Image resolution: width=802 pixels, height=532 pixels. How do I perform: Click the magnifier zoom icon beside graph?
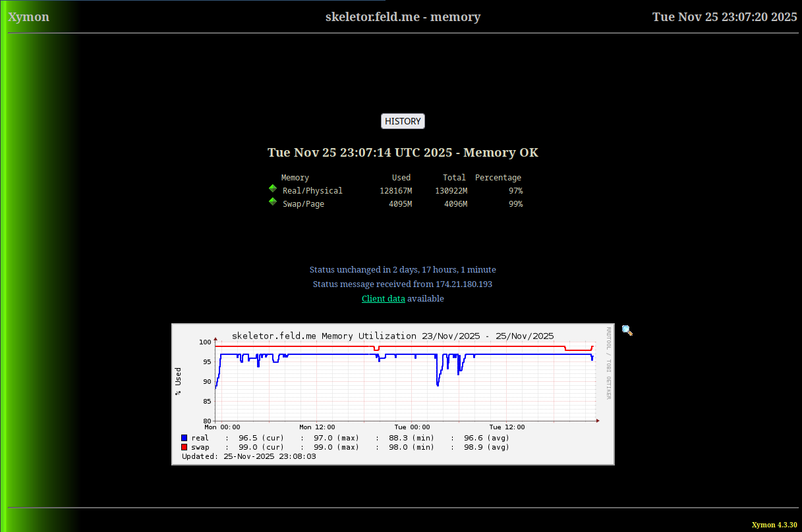(x=627, y=331)
